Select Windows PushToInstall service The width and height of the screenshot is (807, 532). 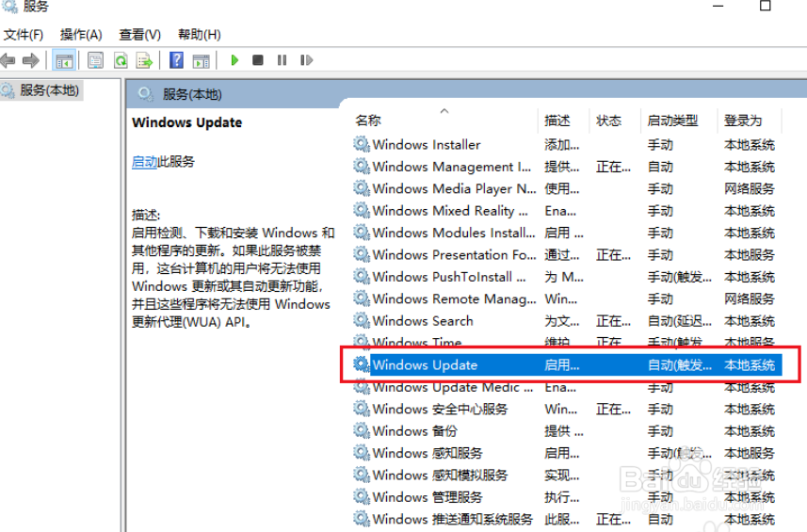567,278
